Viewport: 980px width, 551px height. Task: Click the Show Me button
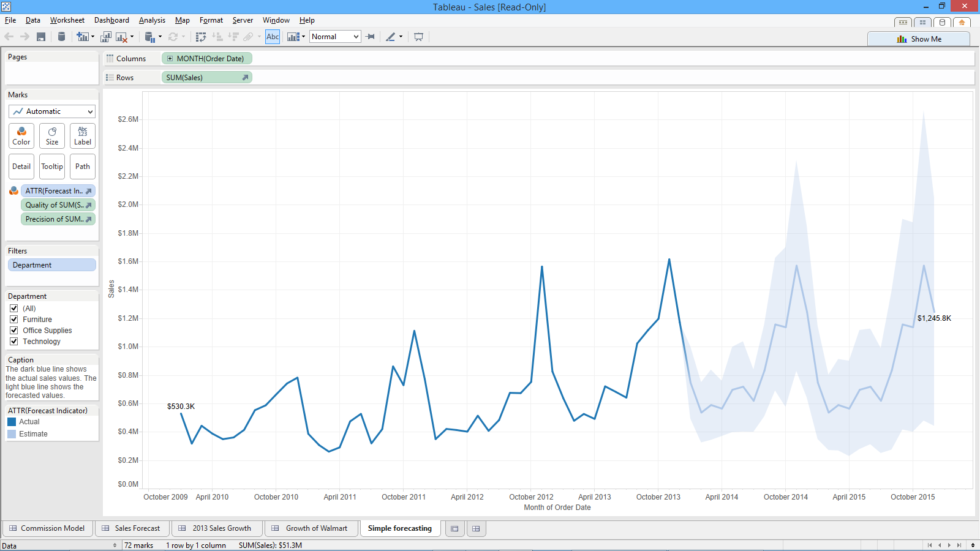click(919, 39)
